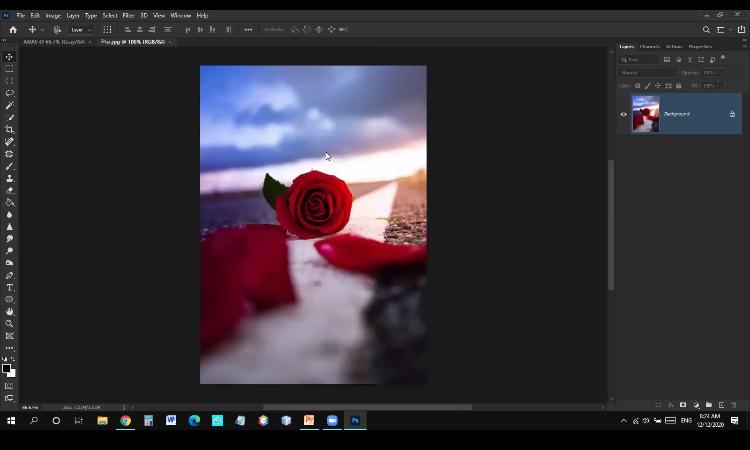Switch to the Channels panel tab
This screenshot has height=450, width=750.
[650, 46]
